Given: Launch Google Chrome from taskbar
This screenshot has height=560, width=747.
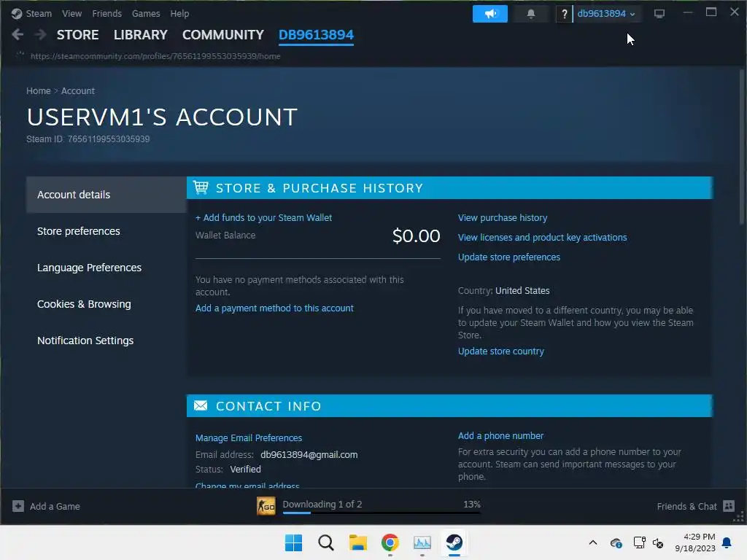Looking at the screenshot, I should 390,542.
